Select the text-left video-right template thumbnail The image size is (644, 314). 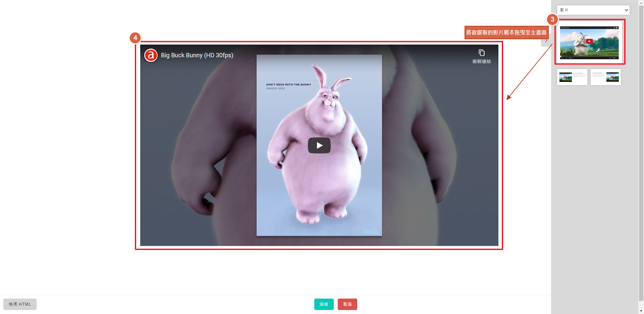(x=605, y=77)
